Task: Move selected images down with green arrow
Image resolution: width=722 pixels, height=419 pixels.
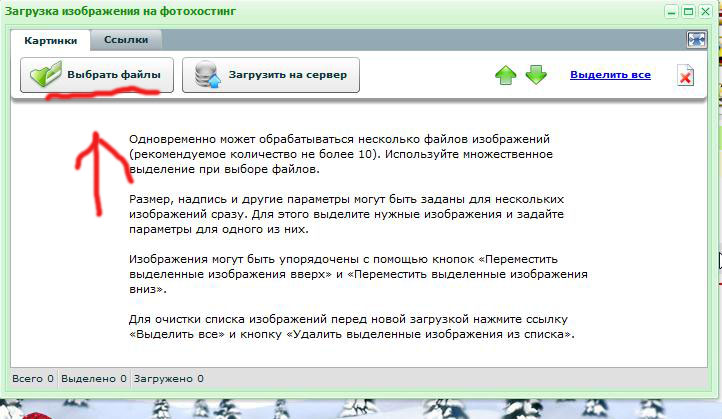Action: click(x=536, y=76)
